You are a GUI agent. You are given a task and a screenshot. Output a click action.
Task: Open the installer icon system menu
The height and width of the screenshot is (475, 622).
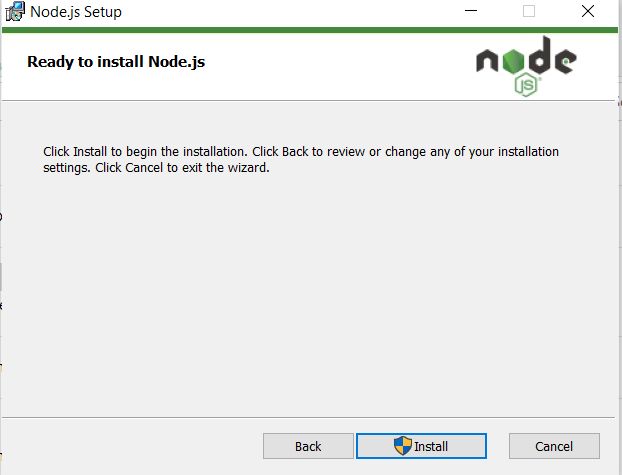click(15, 11)
